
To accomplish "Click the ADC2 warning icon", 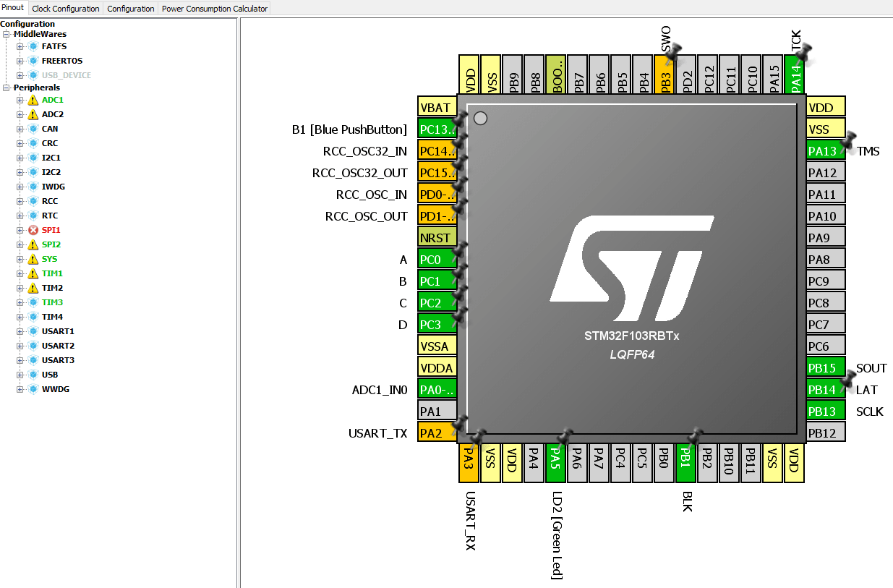I will (x=33, y=114).
